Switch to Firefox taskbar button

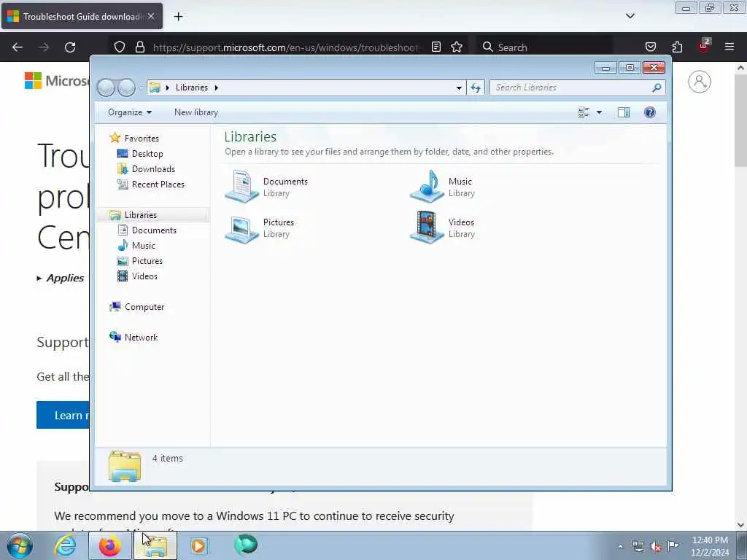[x=110, y=545]
